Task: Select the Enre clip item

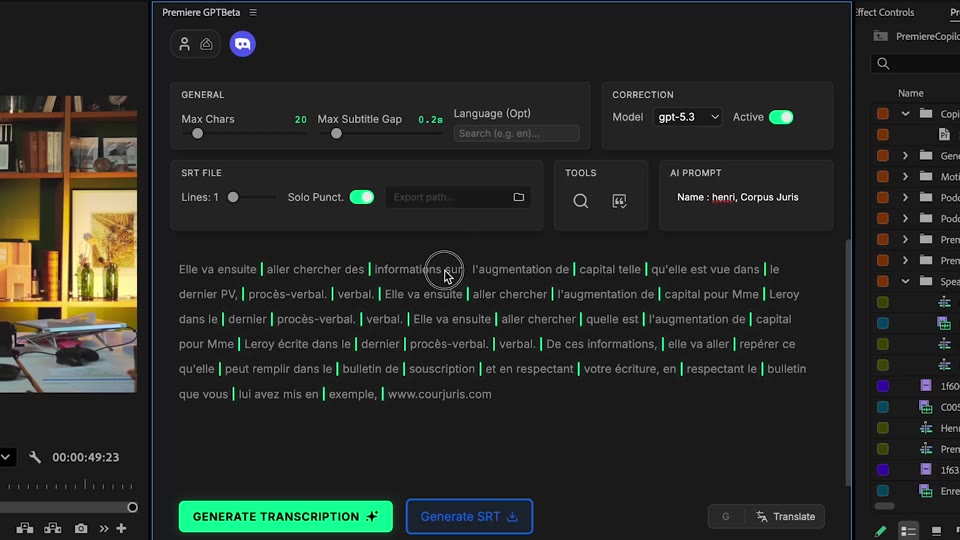Action: click(x=950, y=491)
